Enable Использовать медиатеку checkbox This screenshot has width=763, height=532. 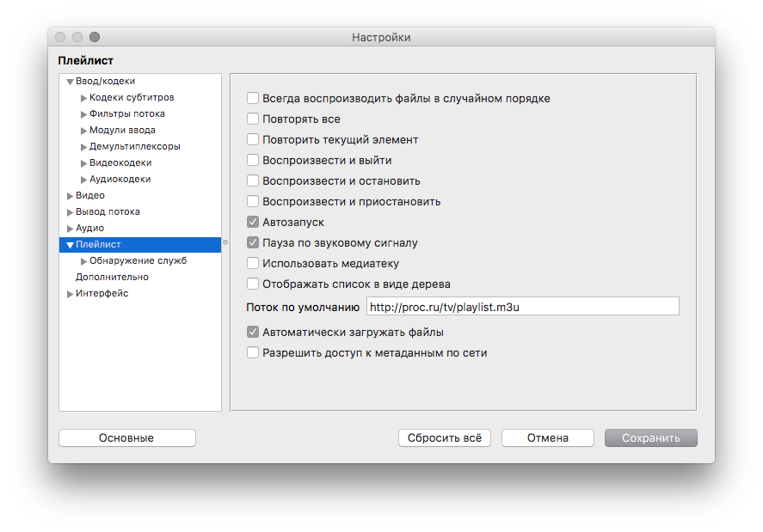[x=253, y=263]
